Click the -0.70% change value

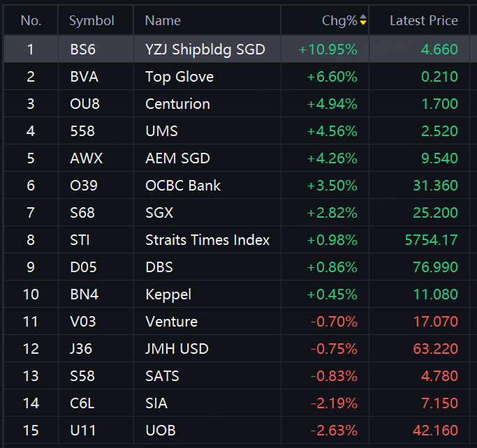coord(334,322)
